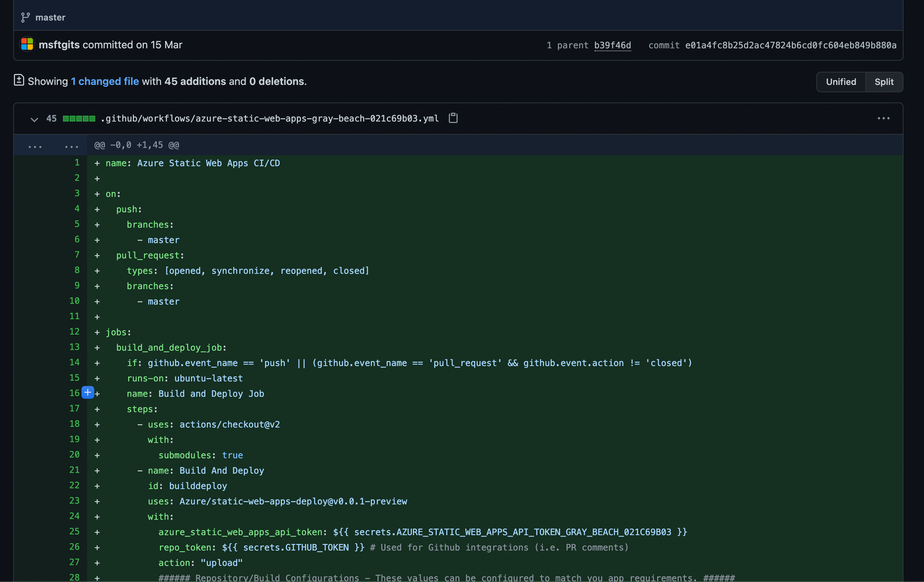This screenshot has height=582, width=924.
Task: Open parent commit b39f46d
Action: 612,45
